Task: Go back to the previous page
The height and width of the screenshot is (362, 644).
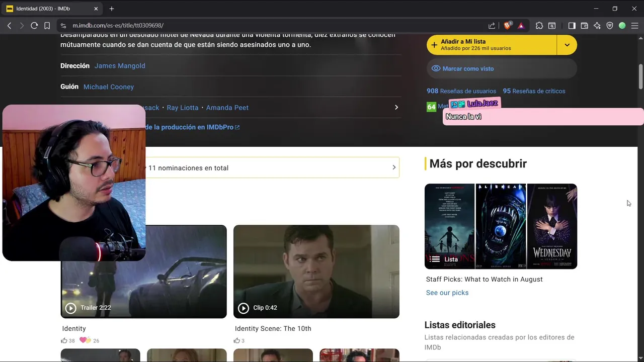Action: [x=9, y=26]
